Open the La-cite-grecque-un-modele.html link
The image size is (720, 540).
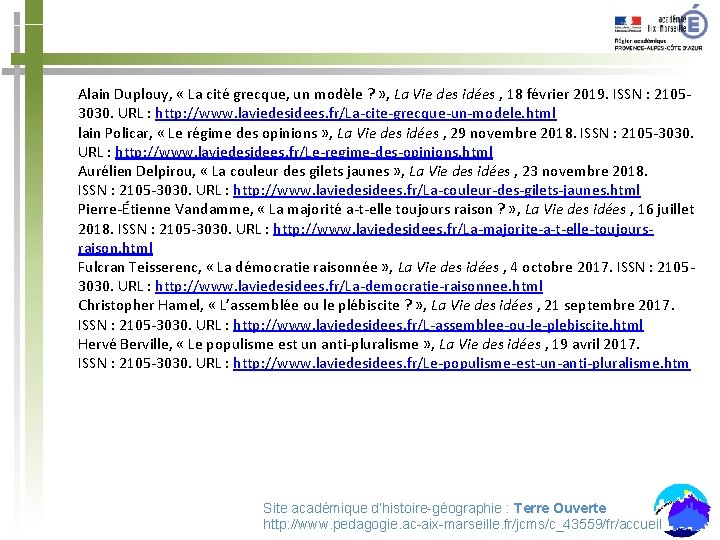[355, 113]
